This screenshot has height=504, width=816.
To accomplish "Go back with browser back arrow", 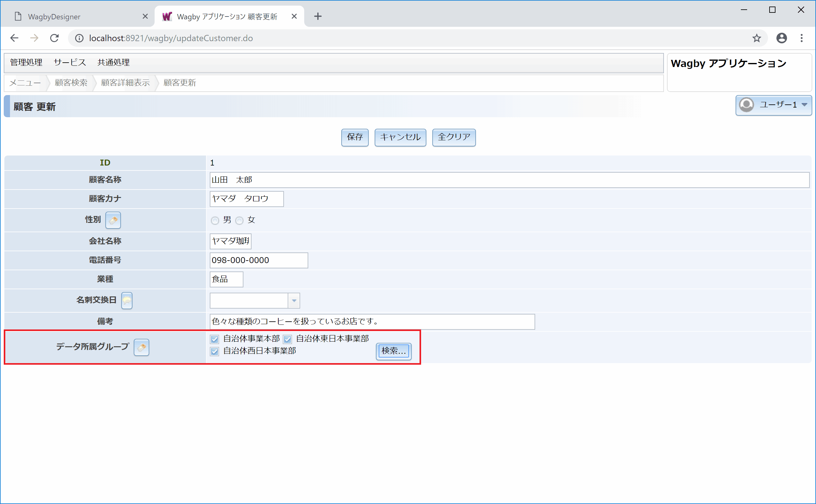I will point(14,38).
